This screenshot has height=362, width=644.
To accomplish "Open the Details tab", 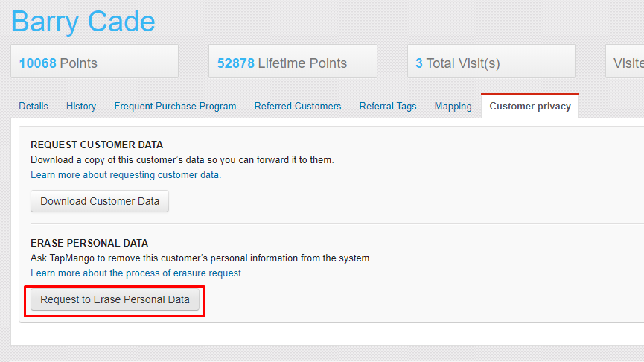I will pyautogui.click(x=34, y=106).
